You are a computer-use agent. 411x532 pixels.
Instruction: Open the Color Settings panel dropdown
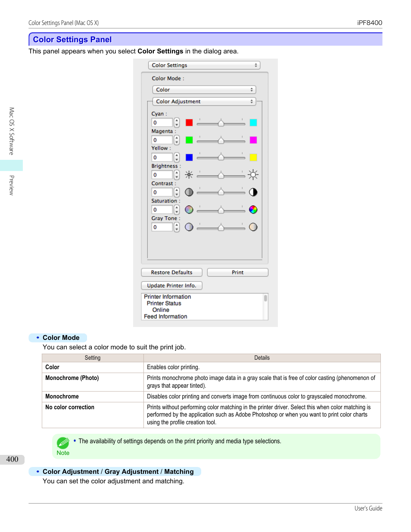pyautogui.click(x=204, y=65)
